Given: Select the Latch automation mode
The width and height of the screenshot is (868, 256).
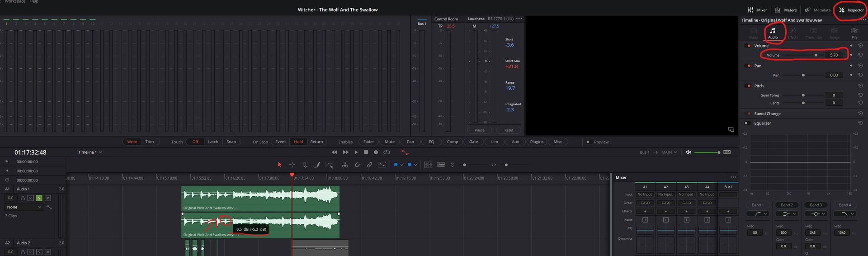Looking at the screenshot, I should click(213, 142).
